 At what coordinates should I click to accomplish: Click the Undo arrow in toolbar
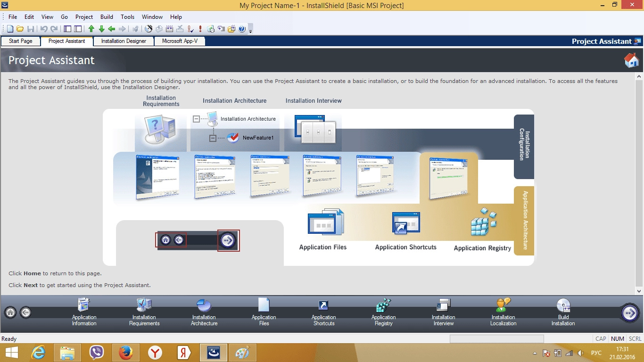point(44,29)
